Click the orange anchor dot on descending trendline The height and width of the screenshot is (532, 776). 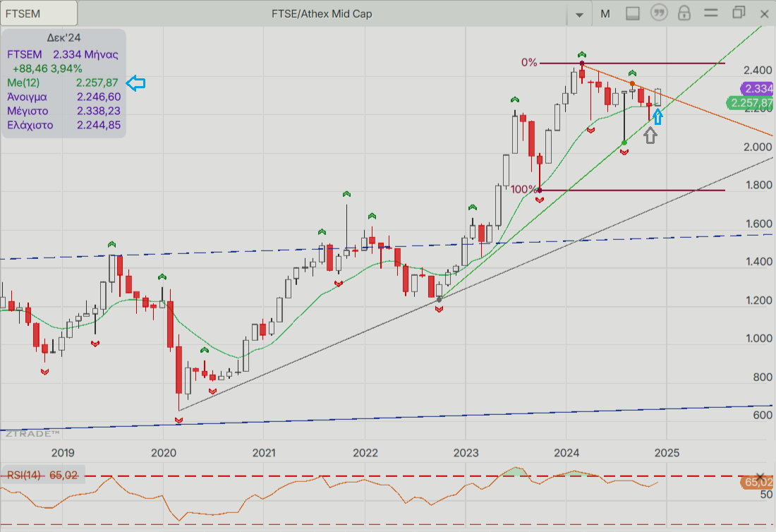(x=633, y=84)
